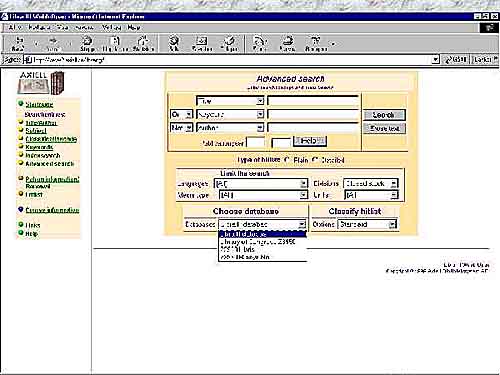Open the Subject sidebar link

(36, 131)
